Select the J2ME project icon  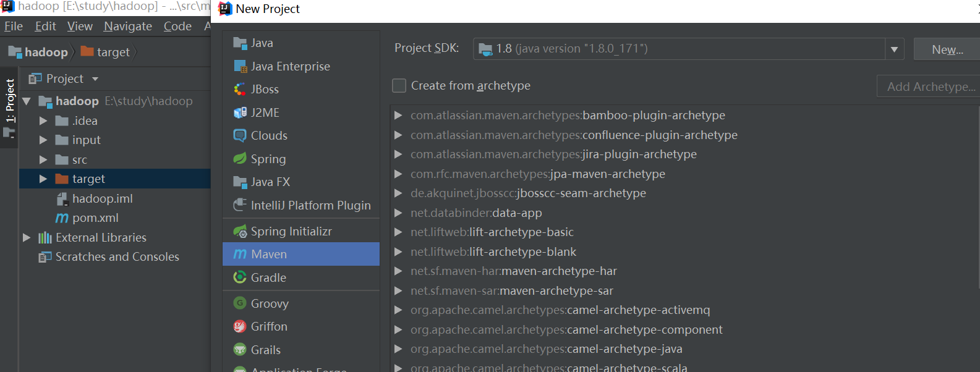point(240,112)
